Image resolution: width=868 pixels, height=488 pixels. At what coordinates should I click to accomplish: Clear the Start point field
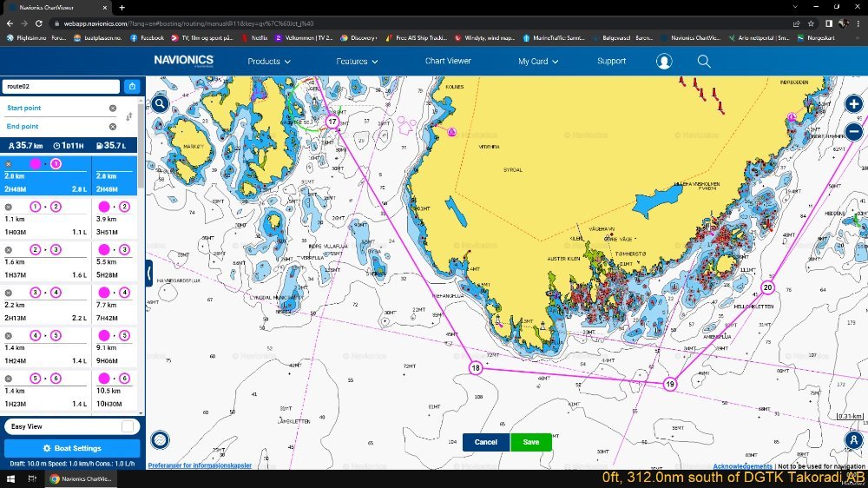(113, 108)
